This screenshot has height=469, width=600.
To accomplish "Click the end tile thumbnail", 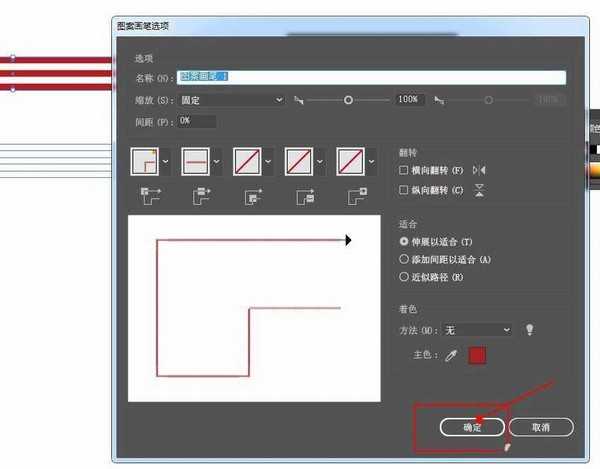I will coord(350,161).
